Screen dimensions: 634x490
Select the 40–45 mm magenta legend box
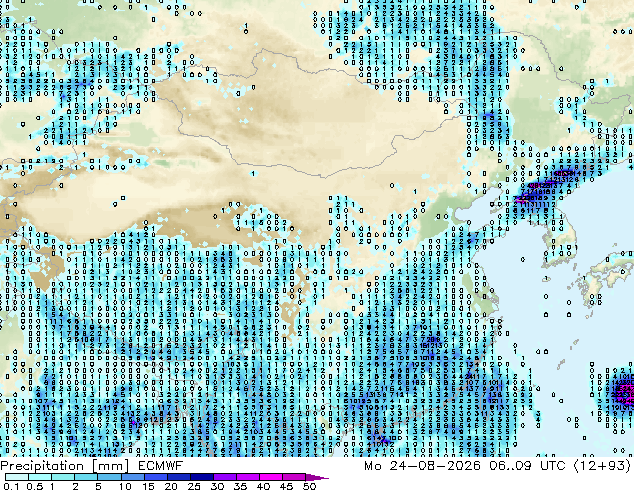(x=271, y=477)
